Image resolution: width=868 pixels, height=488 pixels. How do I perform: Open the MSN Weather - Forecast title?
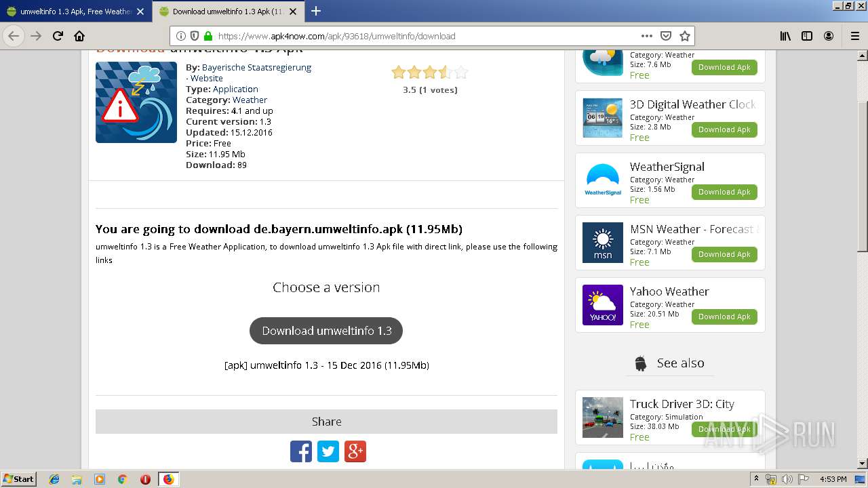(x=694, y=229)
